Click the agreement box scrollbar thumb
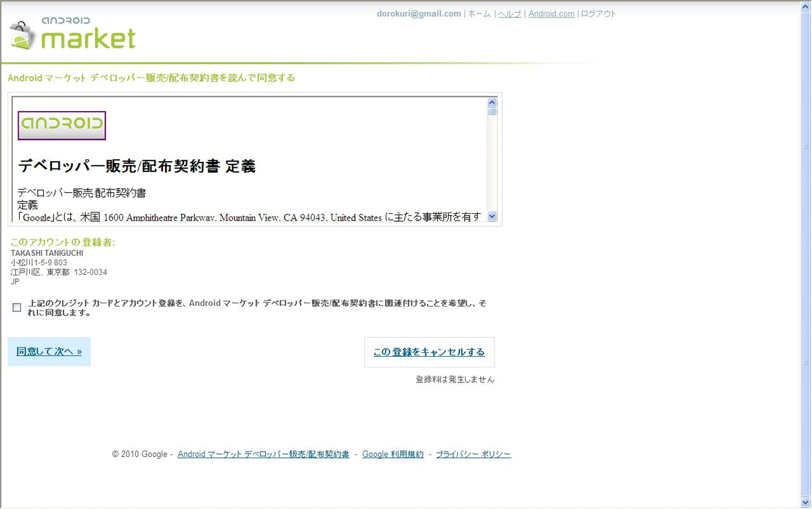 coord(492,112)
